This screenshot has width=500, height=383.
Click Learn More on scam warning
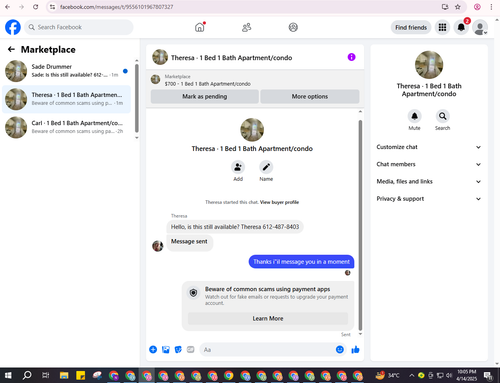tap(268, 318)
